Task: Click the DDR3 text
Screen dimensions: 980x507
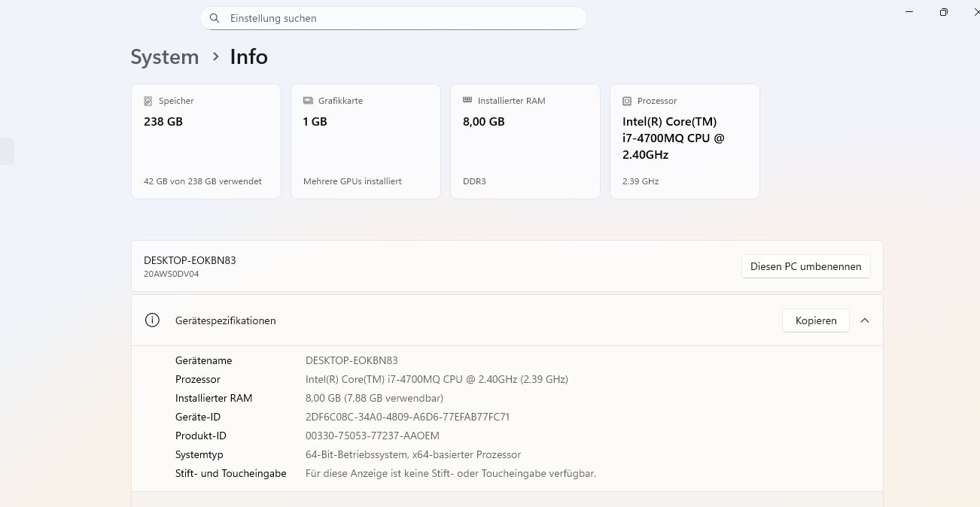Action: click(474, 181)
